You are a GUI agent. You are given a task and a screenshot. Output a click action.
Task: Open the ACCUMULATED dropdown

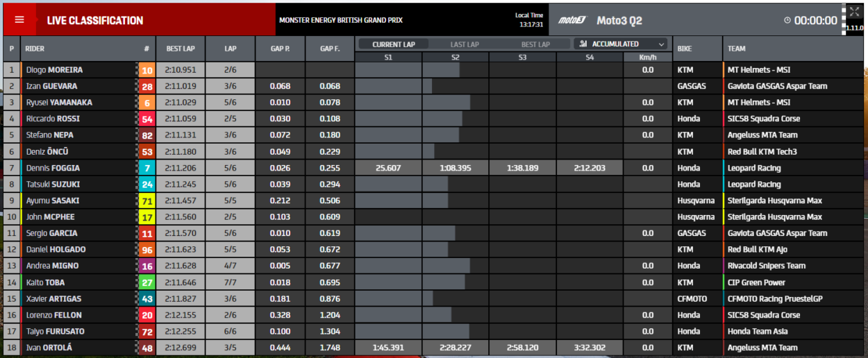click(x=621, y=44)
